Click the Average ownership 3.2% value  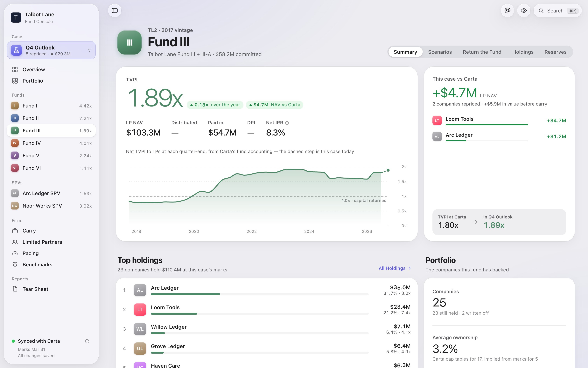pos(445,349)
